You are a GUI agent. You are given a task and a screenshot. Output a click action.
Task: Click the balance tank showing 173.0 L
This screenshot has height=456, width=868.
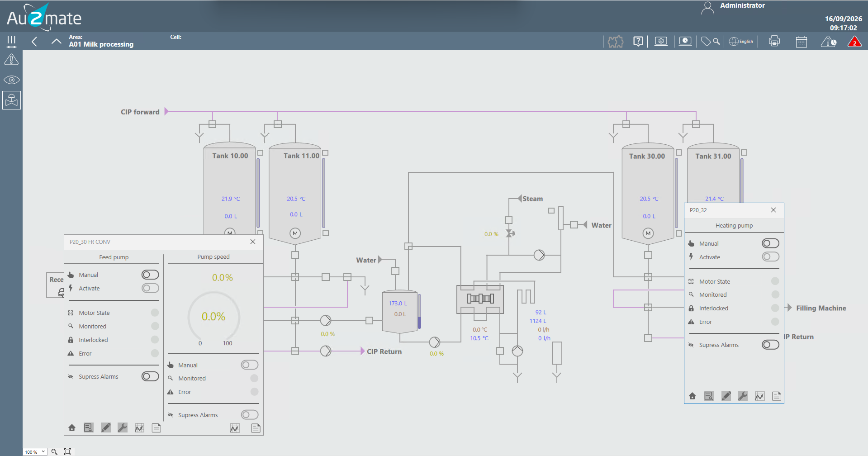pos(399,311)
